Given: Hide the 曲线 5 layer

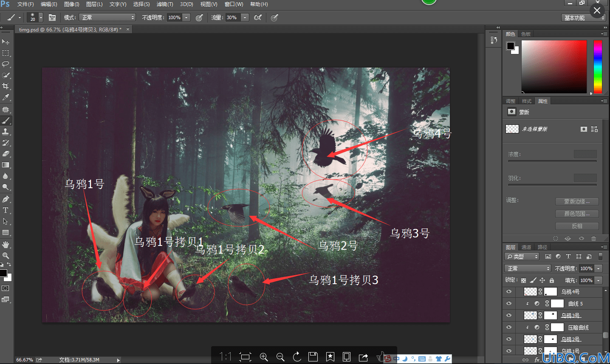Looking at the screenshot, I should click(509, 303).
